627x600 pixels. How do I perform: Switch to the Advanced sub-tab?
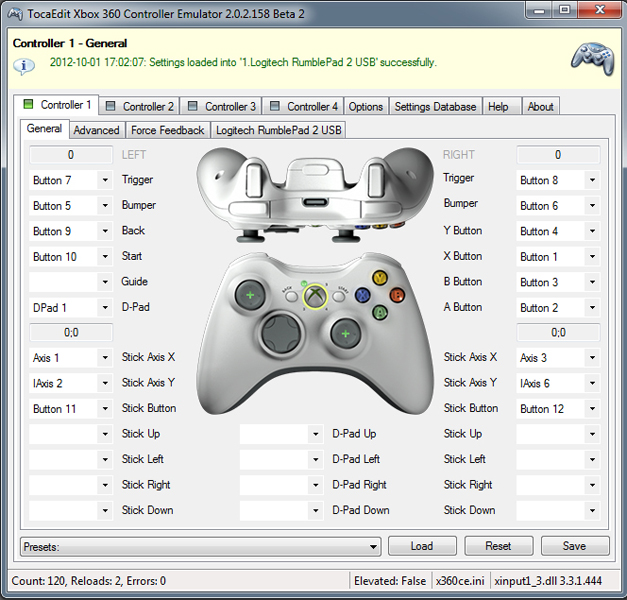tap(96, 130)
